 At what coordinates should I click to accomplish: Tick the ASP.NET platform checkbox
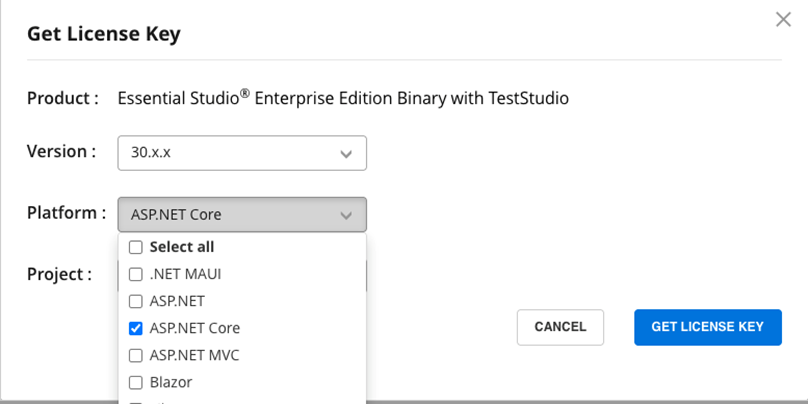(136, 301)
